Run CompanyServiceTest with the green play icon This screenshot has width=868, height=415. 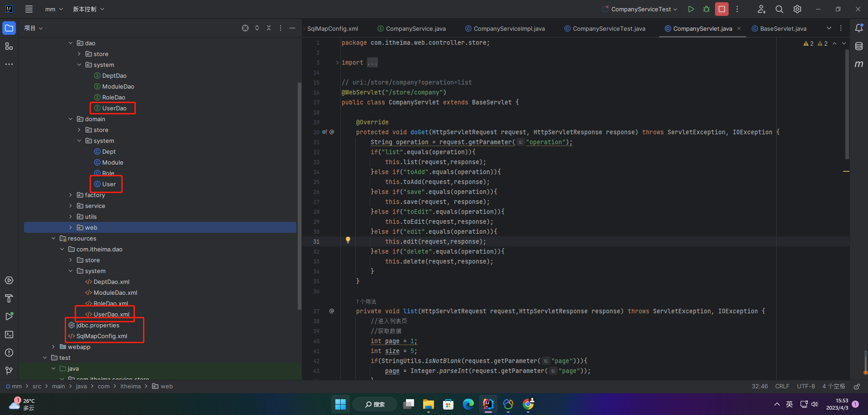click(x=691, y=9)
